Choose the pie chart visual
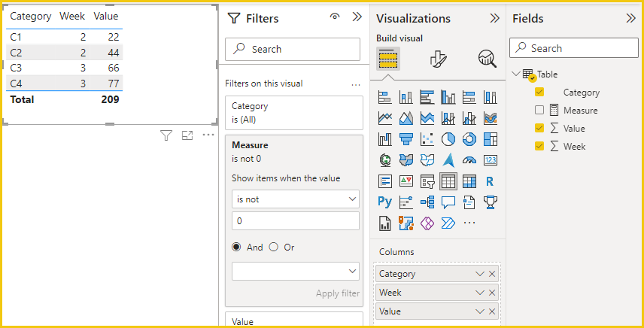Viewport: 644px width, 328px height. pos(448,139)
